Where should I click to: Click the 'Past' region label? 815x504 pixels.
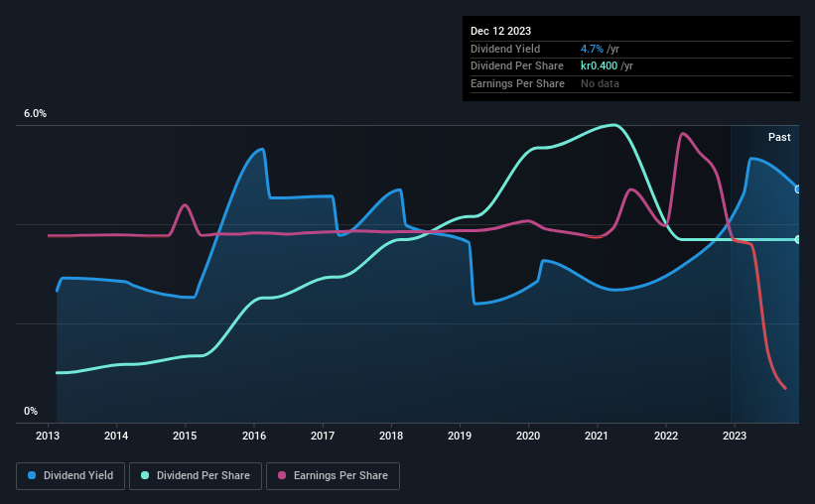tap(779, 137)
